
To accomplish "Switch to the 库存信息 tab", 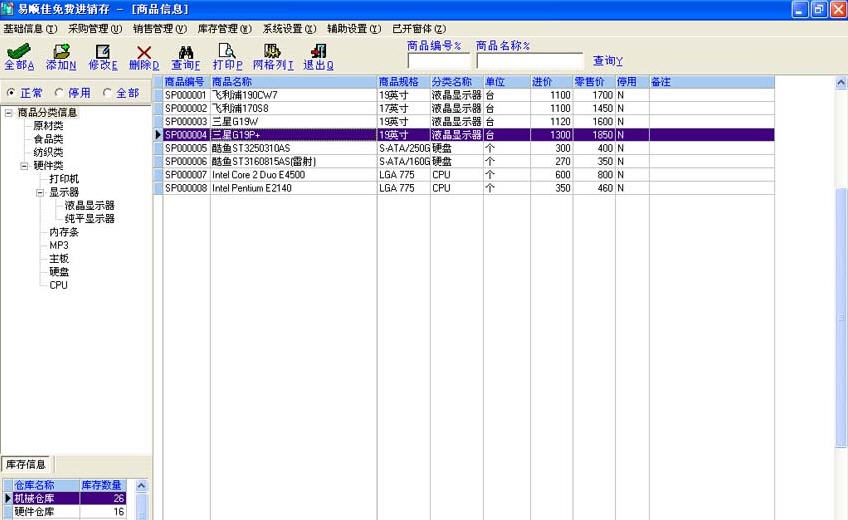I will tap(26, 464).
